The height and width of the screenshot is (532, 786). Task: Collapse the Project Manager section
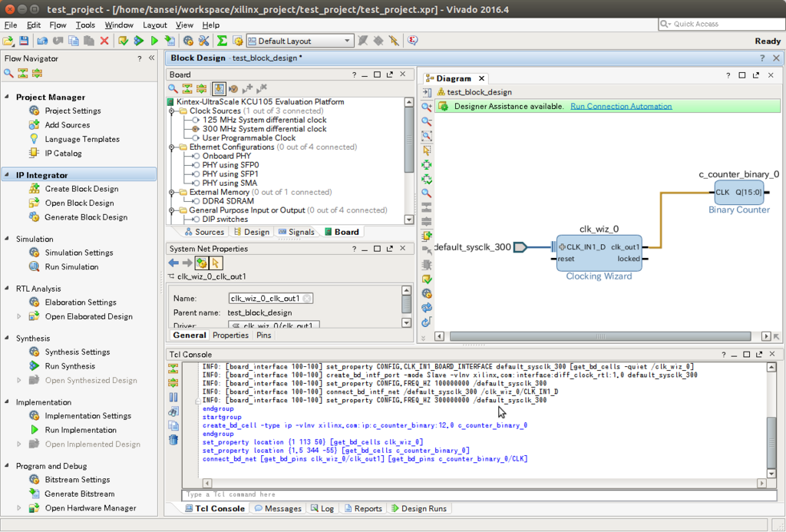coord(7,97)
